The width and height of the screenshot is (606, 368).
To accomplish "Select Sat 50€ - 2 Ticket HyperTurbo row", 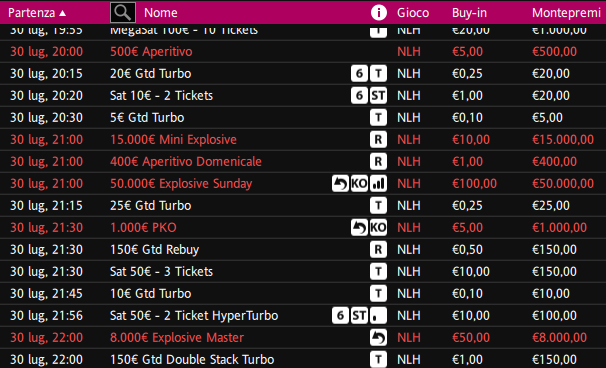I will [x=303, y=315].
